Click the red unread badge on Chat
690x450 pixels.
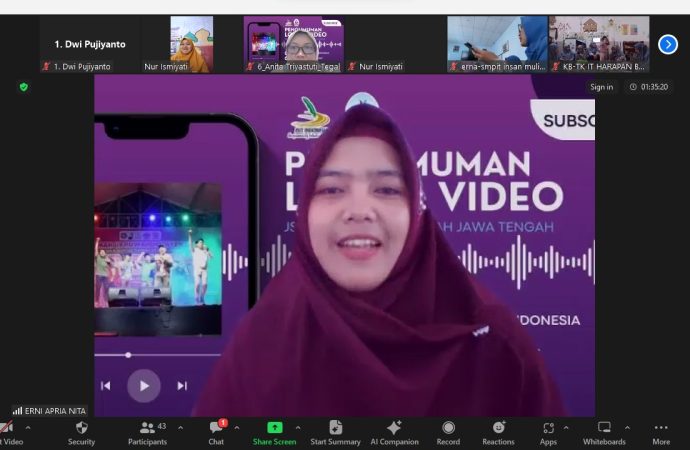[x=223, y=423]
